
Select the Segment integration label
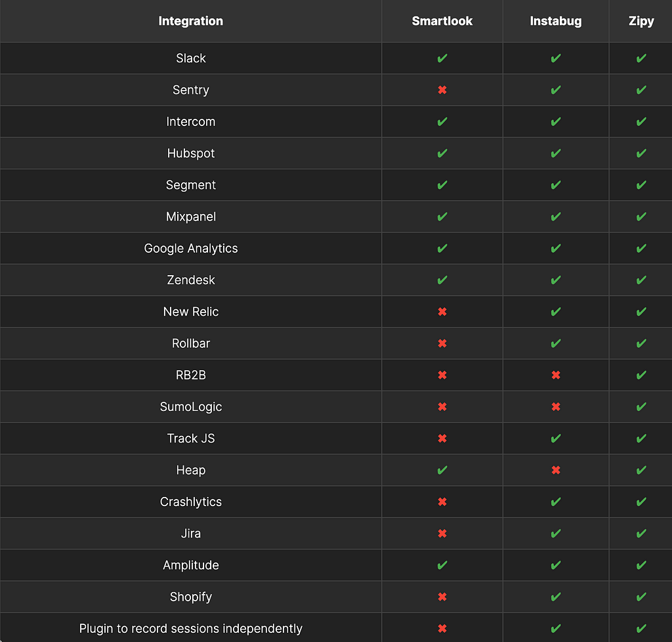pyautogui.click(x=191, y=185)
